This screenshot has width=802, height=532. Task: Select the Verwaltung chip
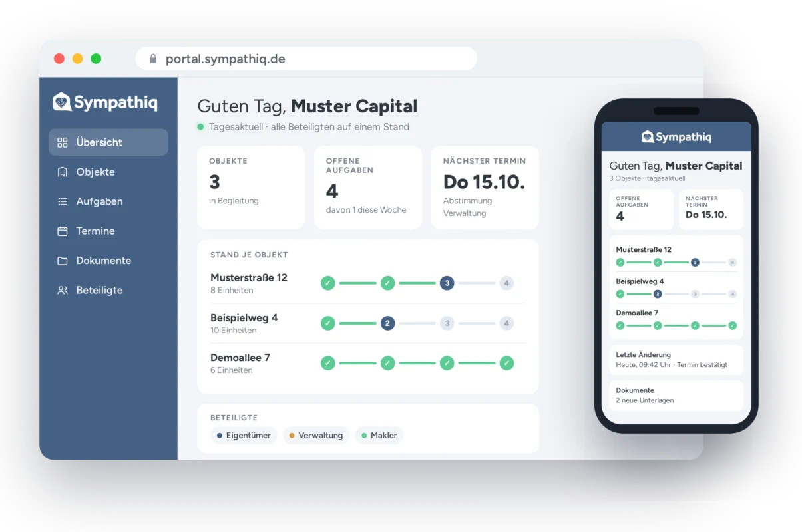pos(316,436)
